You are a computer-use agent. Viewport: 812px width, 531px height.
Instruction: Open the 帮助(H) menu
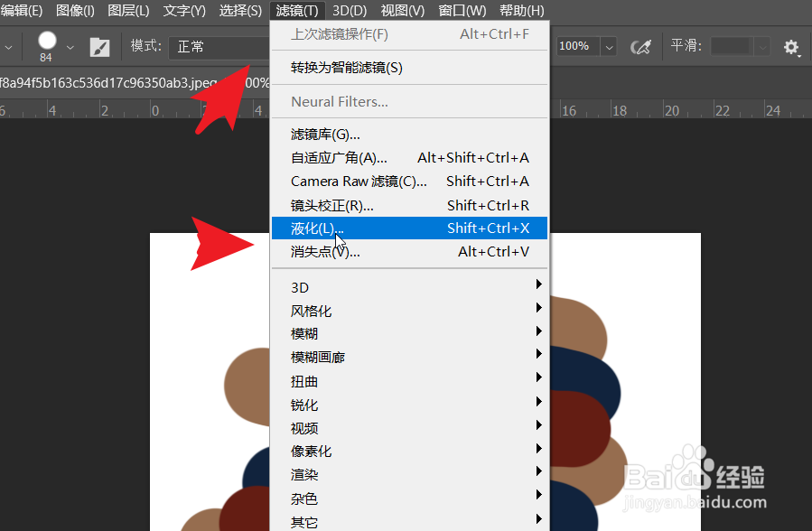pos(521,10)
